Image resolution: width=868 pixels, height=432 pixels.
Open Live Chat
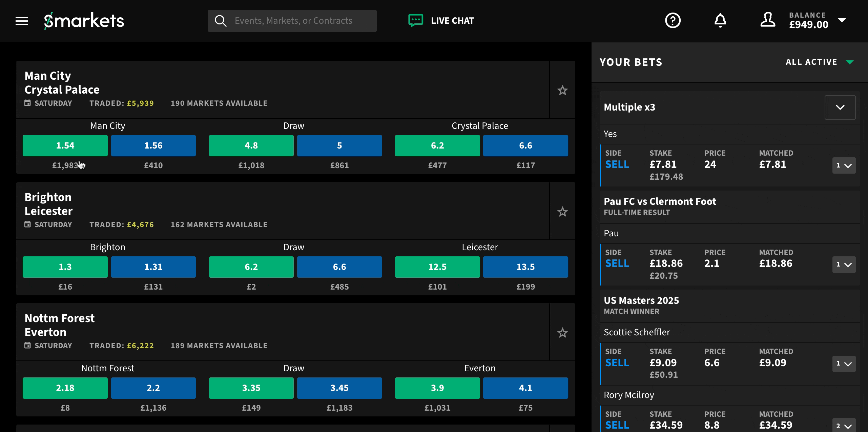(x=441, y=20)
